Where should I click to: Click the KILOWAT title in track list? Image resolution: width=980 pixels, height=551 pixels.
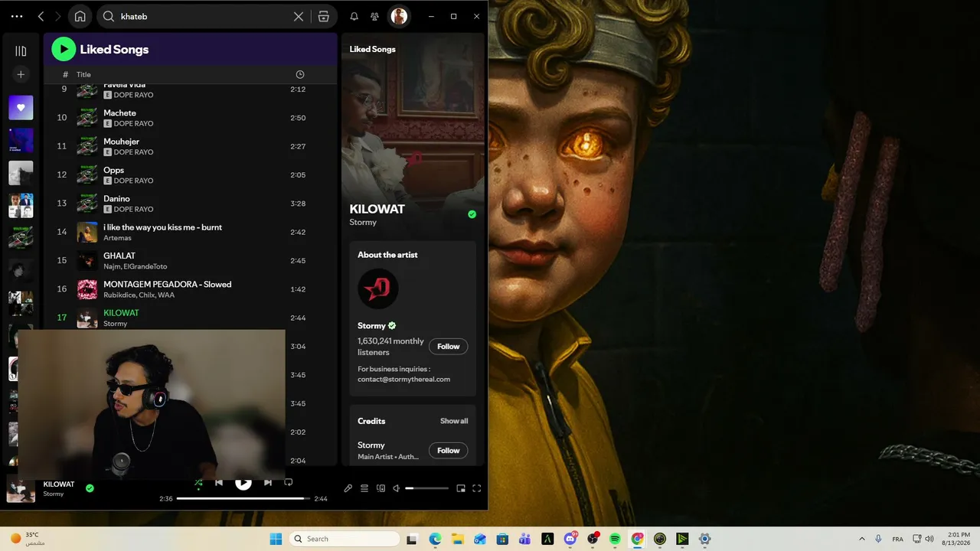pos(121,313)
